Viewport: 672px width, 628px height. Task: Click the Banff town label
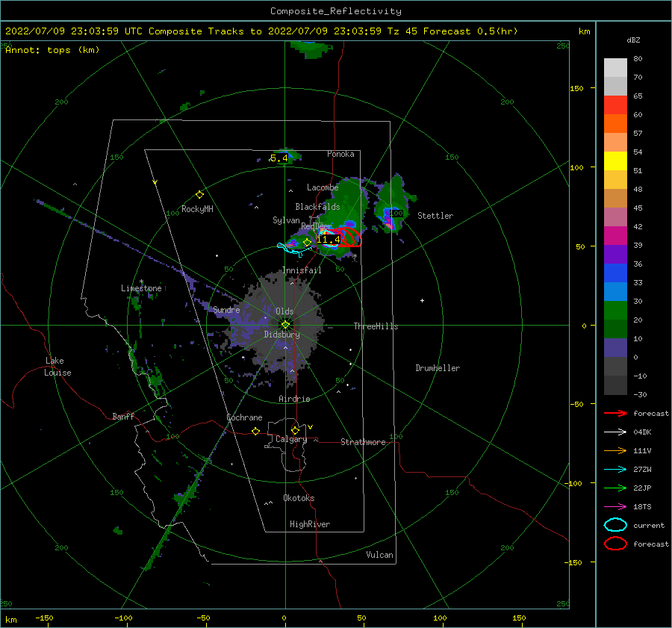pyautogui.click(x=123, y=416)
